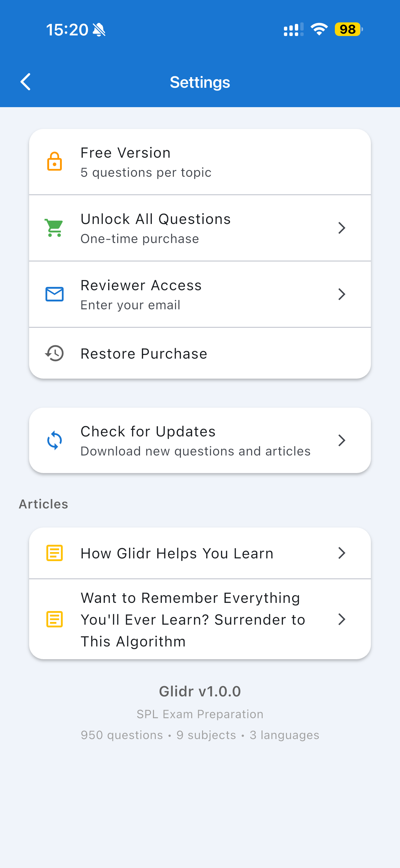Tap Download new questions and articles subtitle
The height and width of the screenshot is (868, 400).
point(195,451)
